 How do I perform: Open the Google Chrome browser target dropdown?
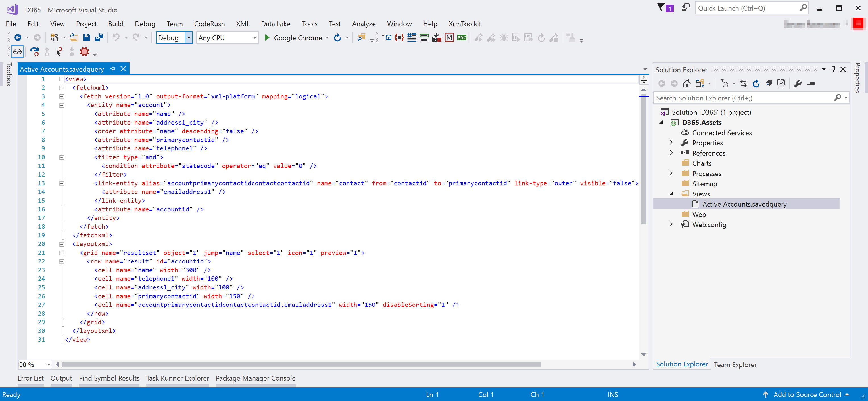[327, 38]
